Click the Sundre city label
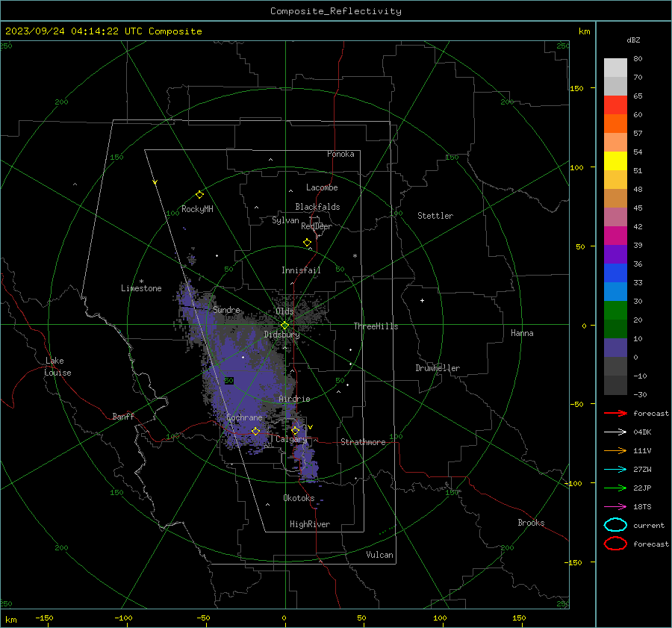672x628 pixels. 227,310
